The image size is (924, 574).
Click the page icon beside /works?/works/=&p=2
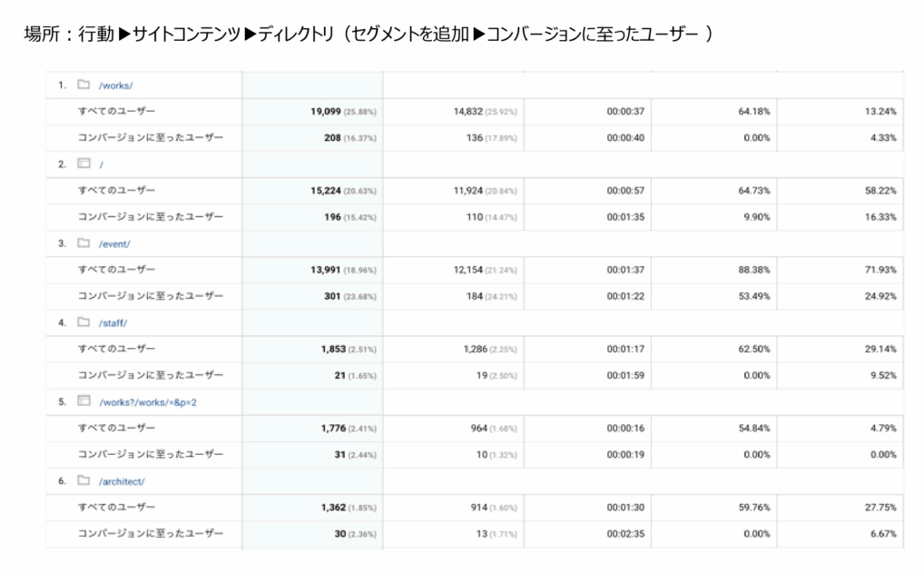84,401
